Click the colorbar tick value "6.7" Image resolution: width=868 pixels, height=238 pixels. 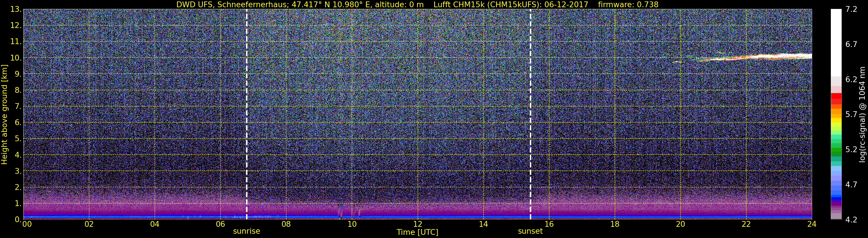tap(851, 44)
